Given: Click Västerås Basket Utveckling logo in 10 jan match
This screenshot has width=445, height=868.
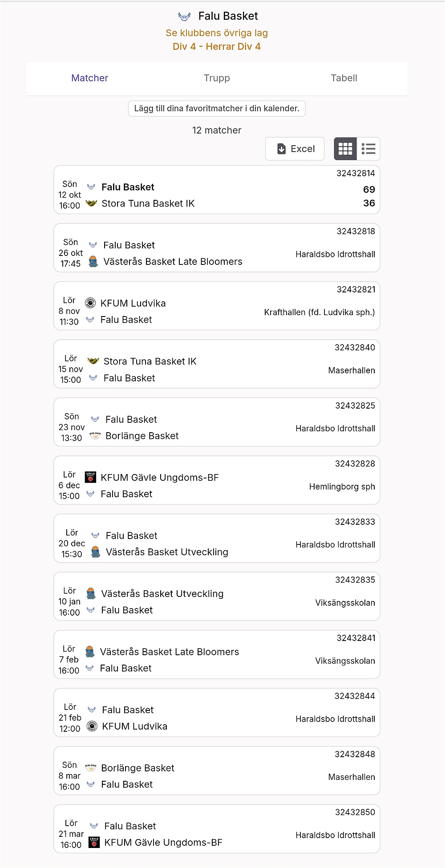Looking at the screenshot, I should (91, 593).
